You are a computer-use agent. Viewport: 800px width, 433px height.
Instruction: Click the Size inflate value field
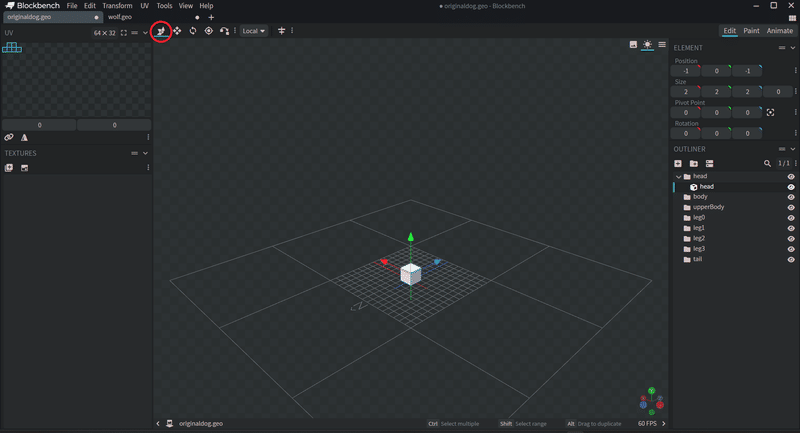coord(778,92)
